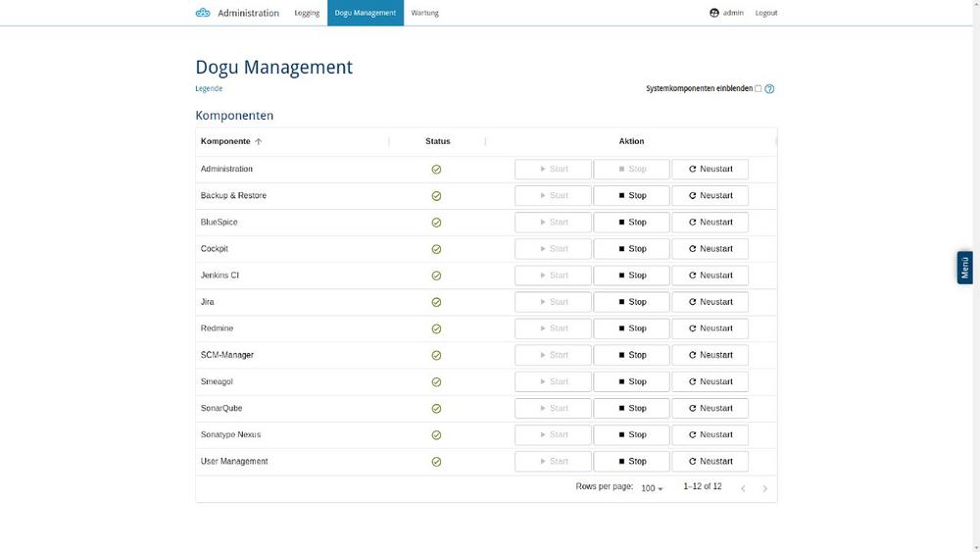Click the right-edge vertical scrollbar
Image resolution: width=980 pixels, height=552 pixels.
[x=976, y=276]
